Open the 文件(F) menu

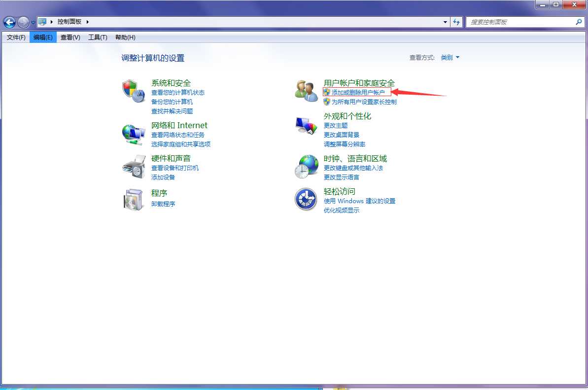tap(16, 37)
